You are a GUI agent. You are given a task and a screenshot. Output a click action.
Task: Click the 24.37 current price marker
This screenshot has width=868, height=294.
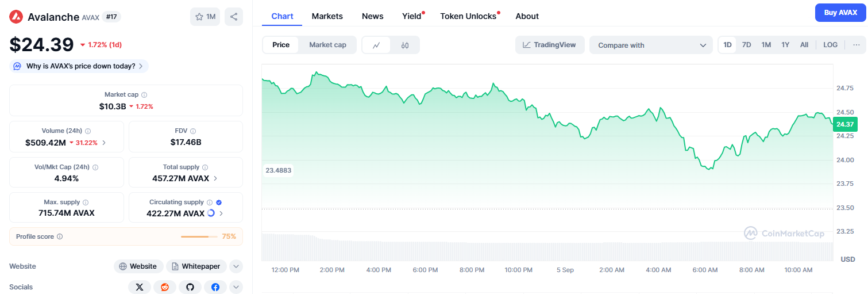(844, 124)
